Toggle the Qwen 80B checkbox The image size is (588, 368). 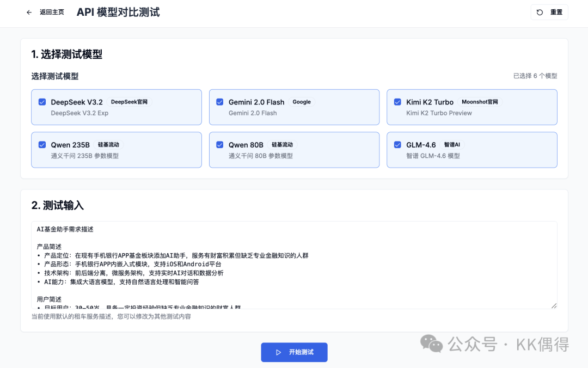click(220, 145)
